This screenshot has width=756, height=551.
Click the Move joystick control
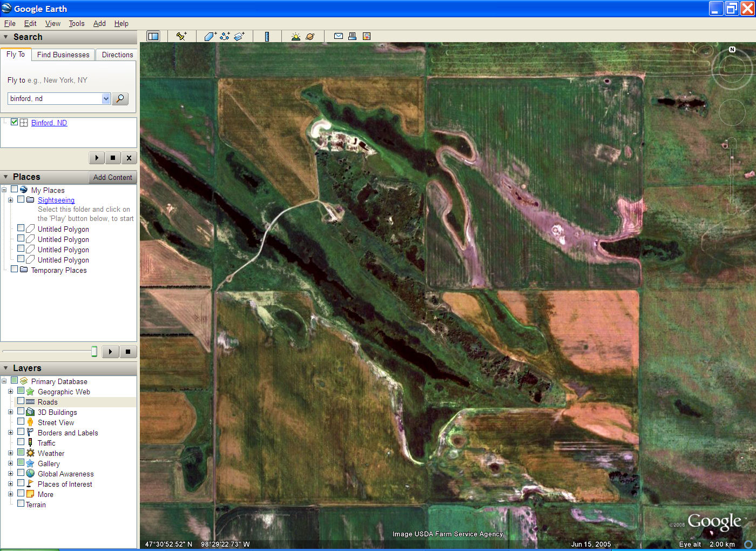point(732,112)
